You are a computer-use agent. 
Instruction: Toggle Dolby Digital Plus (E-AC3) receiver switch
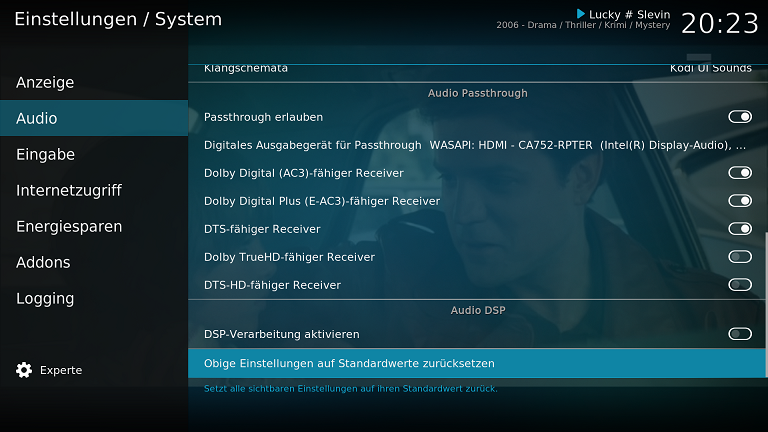pyautogui.click(x=740, y=200)
